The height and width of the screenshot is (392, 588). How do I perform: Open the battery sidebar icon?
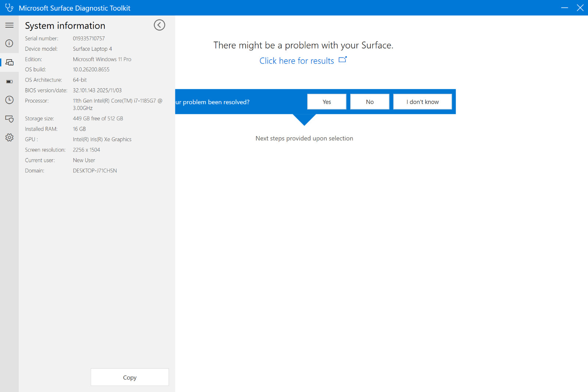coord(10,82)
